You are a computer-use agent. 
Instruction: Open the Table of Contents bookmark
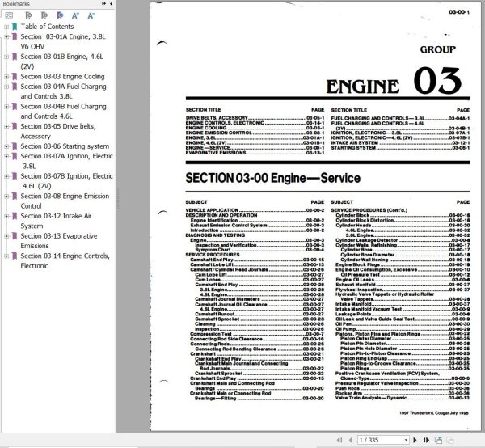(47, 27)
